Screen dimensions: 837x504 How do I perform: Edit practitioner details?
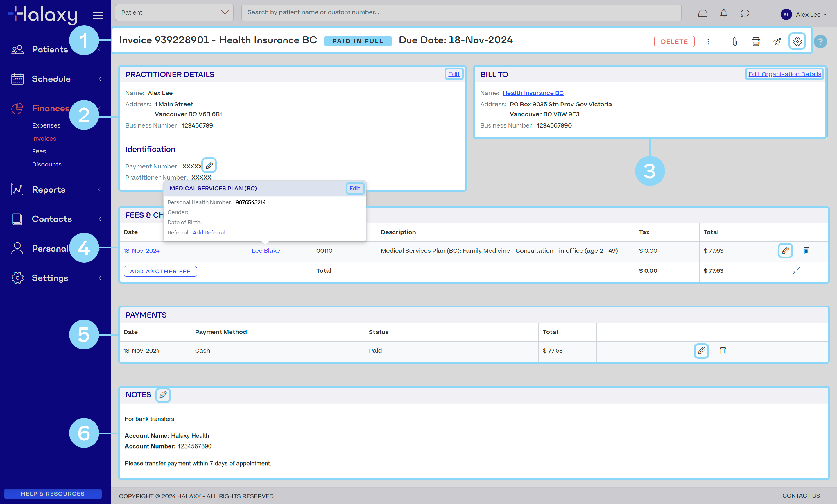click(x=454, y=74)
